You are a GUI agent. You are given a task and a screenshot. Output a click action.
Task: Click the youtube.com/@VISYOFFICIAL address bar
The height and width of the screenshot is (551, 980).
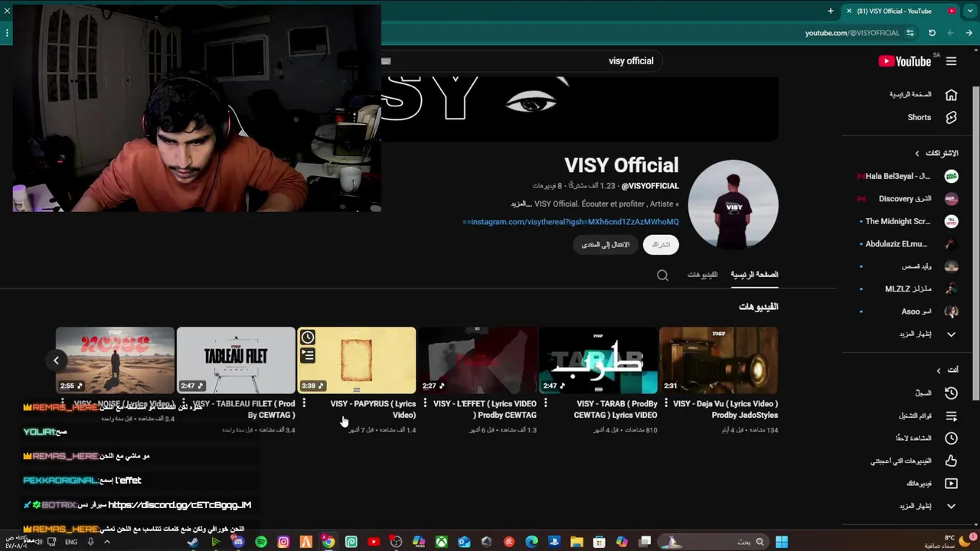point(852,33)
